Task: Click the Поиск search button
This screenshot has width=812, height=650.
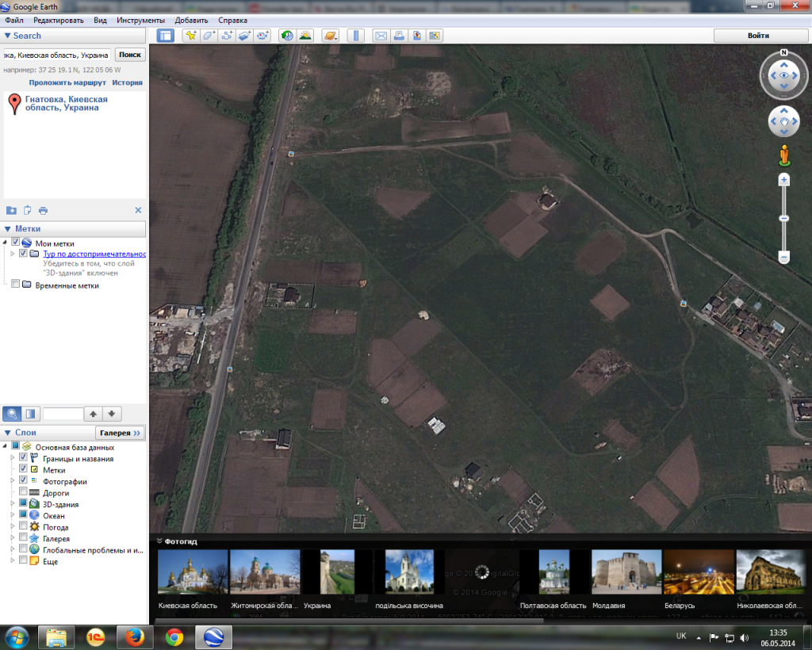Action: pos(130,55)
